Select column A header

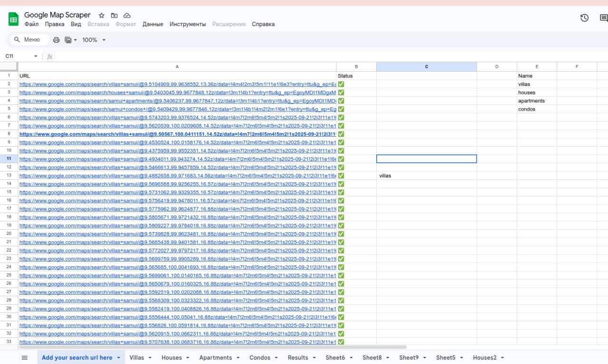(177, 66)
